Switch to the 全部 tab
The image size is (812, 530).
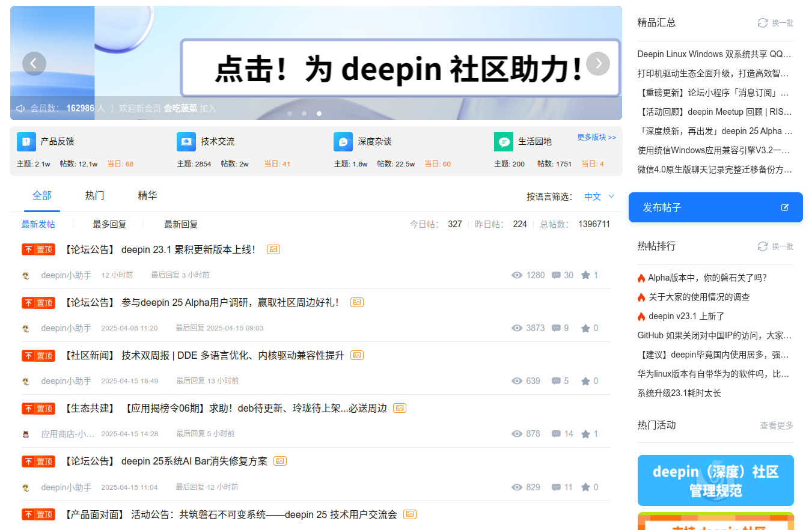(42, 195)
